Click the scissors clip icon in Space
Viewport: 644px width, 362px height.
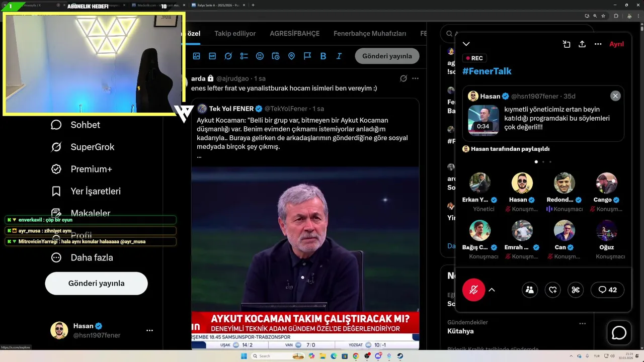point(576,290)
